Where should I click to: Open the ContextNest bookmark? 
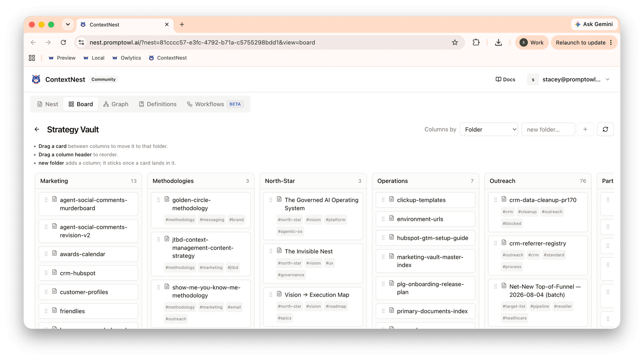coord(168,58)
